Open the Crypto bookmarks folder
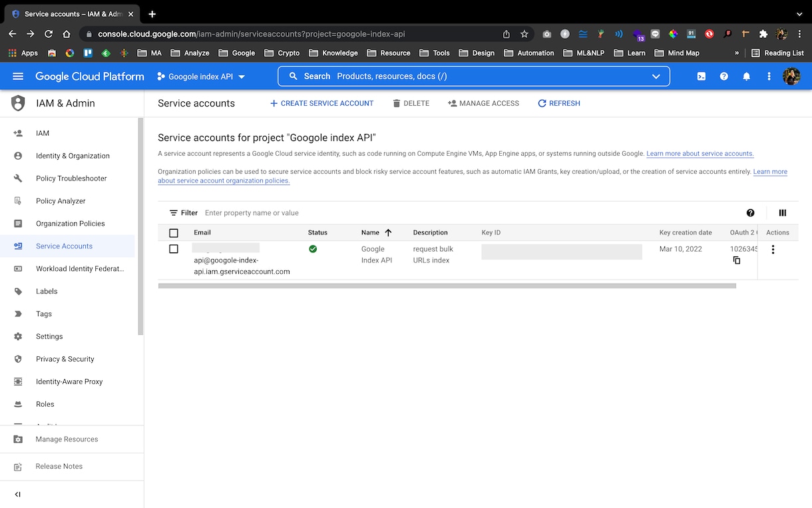The image size is (812, 508). click(x=282, y=53)
